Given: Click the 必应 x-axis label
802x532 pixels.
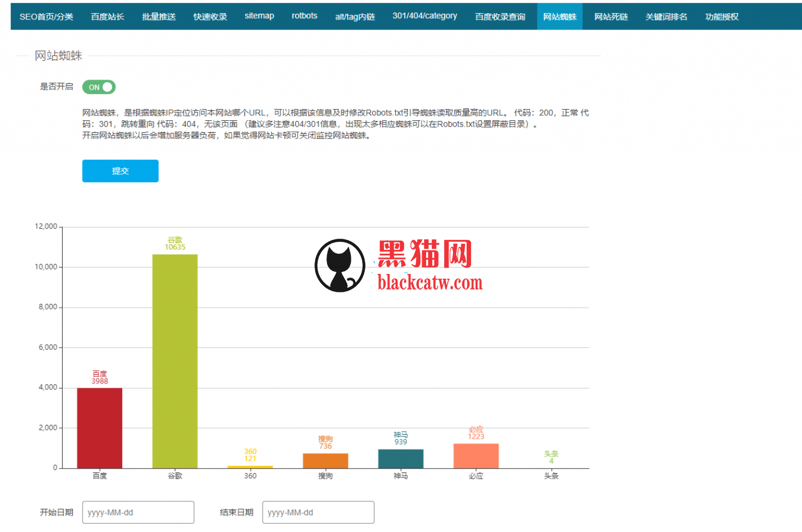Looking at the screenshot, I should [476, 476].
